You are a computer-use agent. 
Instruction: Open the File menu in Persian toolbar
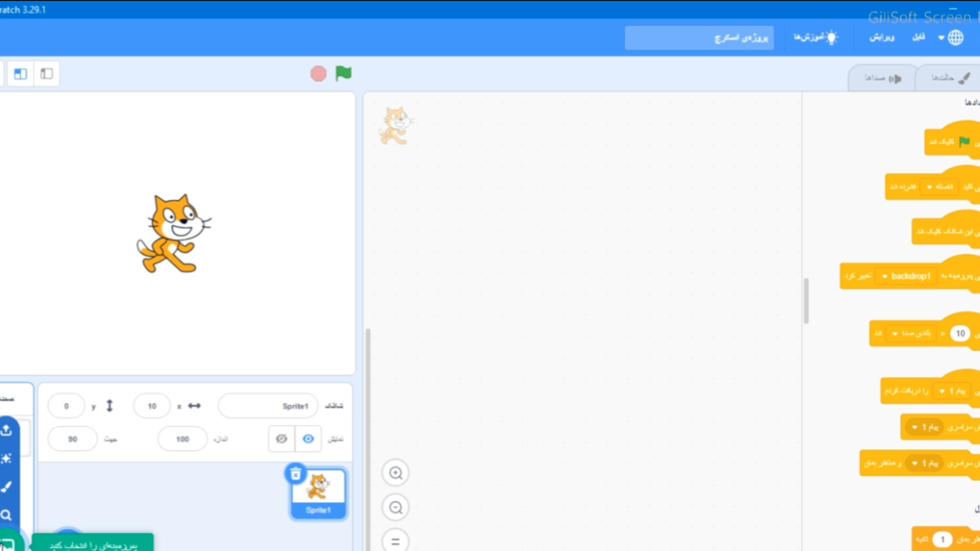[918, 37]
